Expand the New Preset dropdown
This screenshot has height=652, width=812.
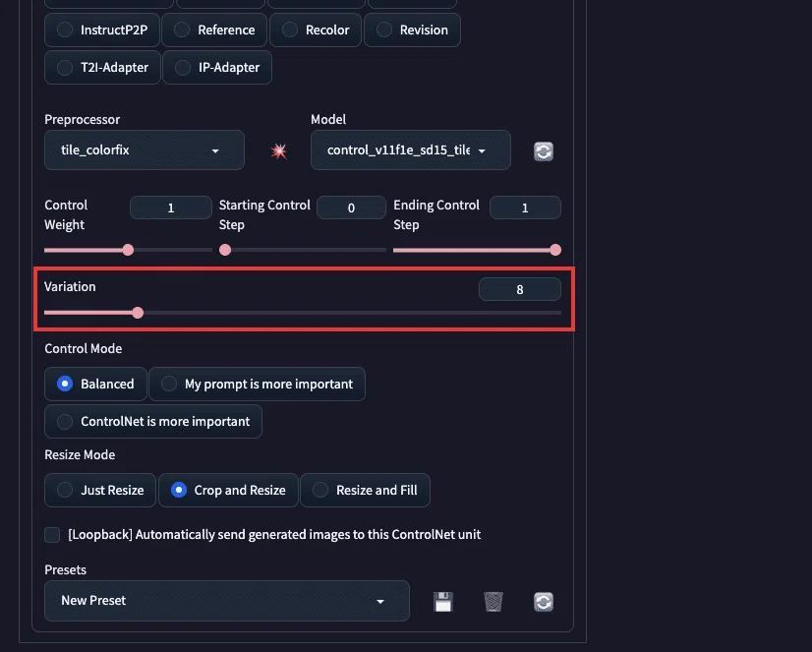point(227,601)
